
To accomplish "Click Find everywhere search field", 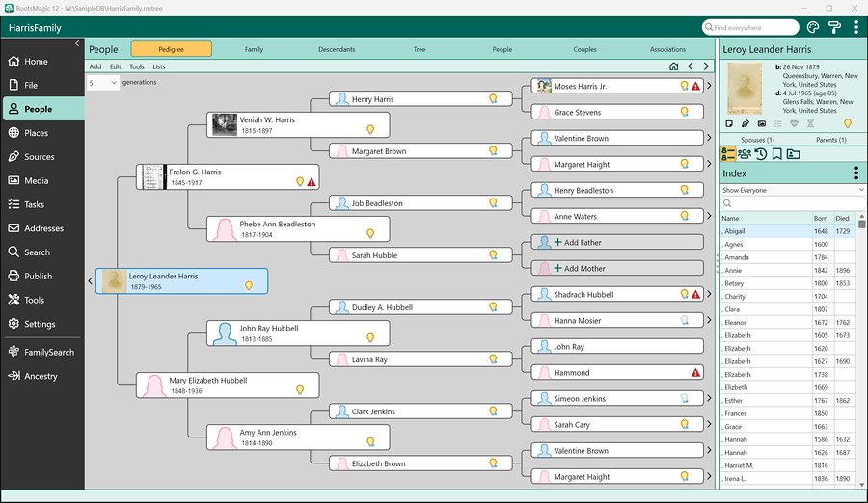I will point(750,27).
